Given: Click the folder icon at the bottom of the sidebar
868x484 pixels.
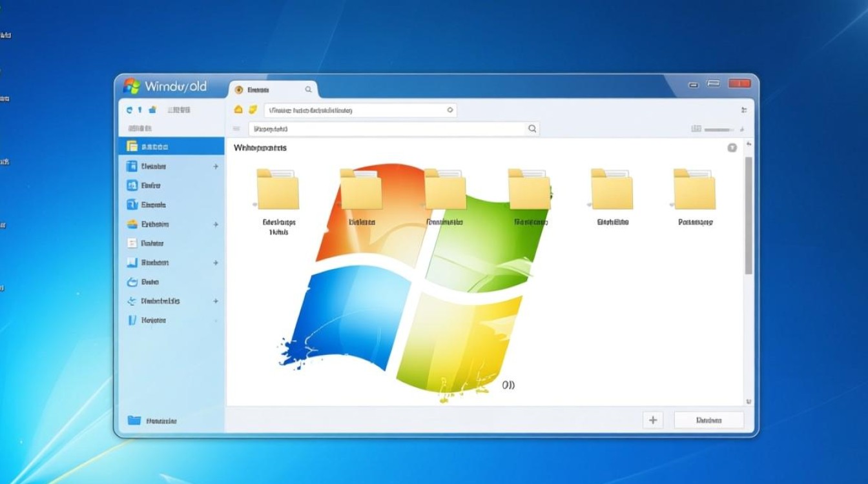Looking at the screenshot, I should (136, 420).
